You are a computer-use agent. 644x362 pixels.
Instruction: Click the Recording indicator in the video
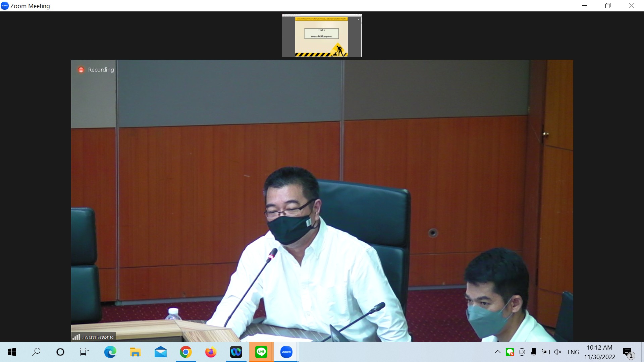(96, 70)
